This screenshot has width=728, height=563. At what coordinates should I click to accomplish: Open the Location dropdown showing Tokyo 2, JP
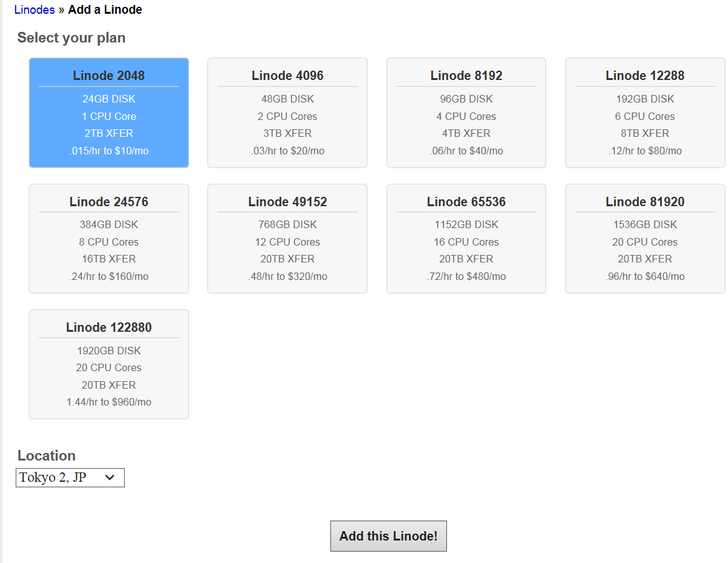click(70, 477)
